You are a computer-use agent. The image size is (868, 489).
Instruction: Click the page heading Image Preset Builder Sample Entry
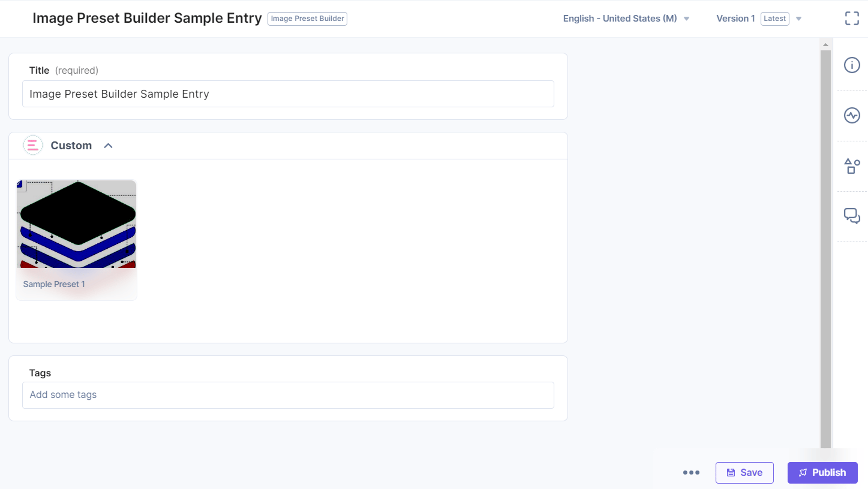click(147, 18)
